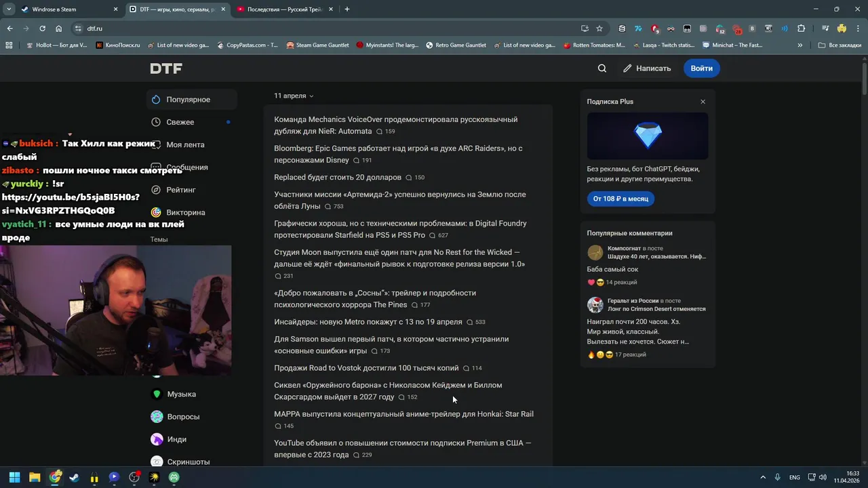The width and height of the screenshot is (868, 488).
Task: Open the Вопросы topic
Action: (192, 417)
